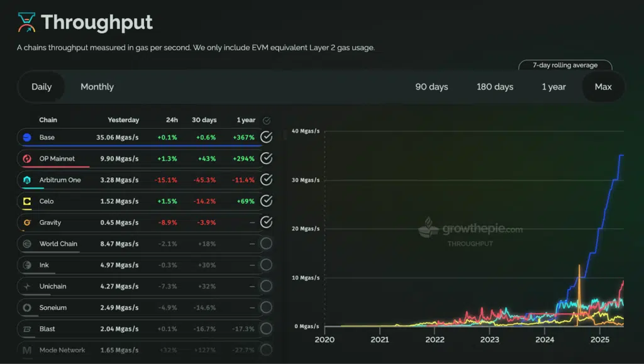Click the Unichain logo icon

(27, 287)
